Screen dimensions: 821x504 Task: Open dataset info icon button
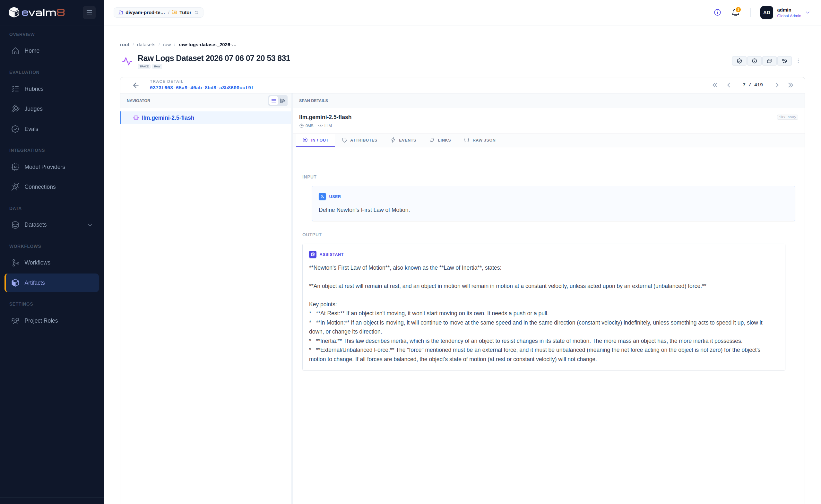coord(754,61)
